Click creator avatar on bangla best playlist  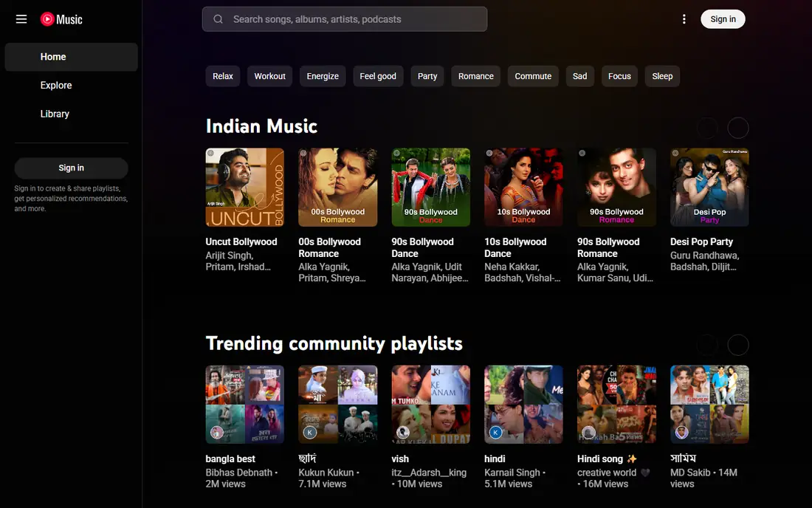(x=217, y=432)
